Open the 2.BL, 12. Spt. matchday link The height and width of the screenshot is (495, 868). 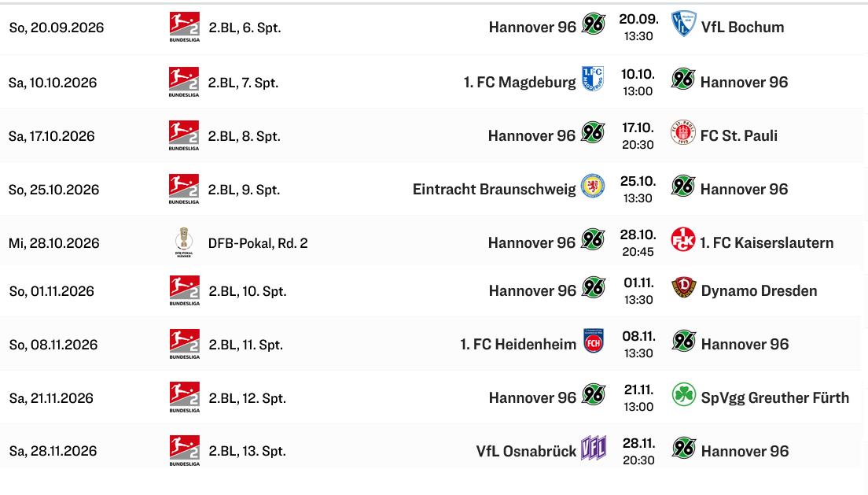(248, 398)
